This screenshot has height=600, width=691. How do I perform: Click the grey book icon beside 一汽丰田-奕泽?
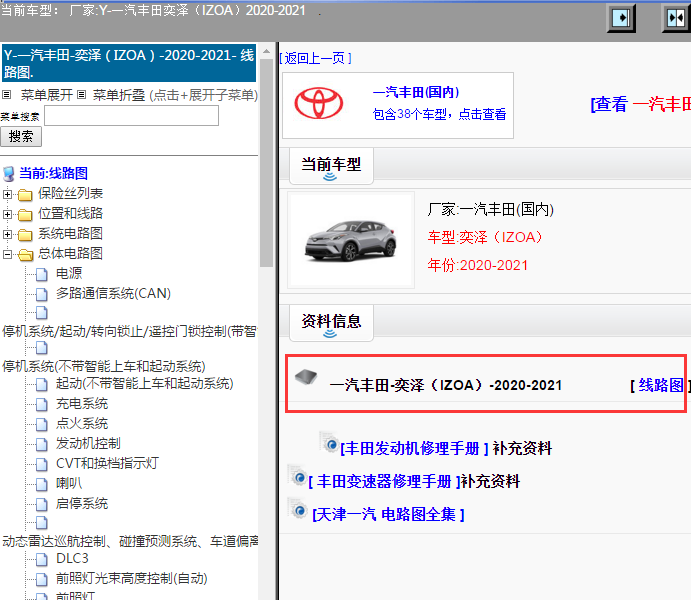coord(306,377)
